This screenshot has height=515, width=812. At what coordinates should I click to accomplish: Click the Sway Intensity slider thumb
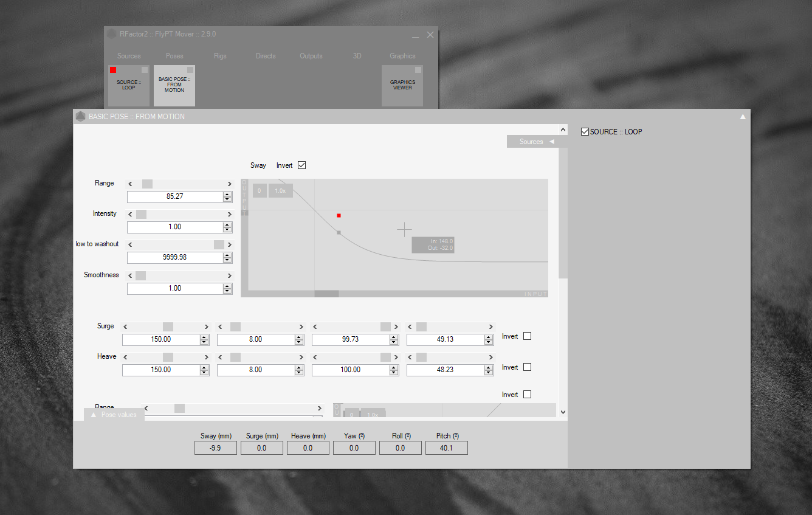click(141, 214)
